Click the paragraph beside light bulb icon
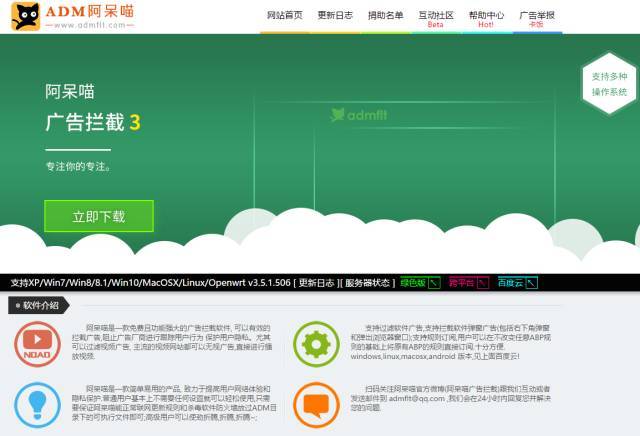Screen dimensions: 640x436 point(174,403)
